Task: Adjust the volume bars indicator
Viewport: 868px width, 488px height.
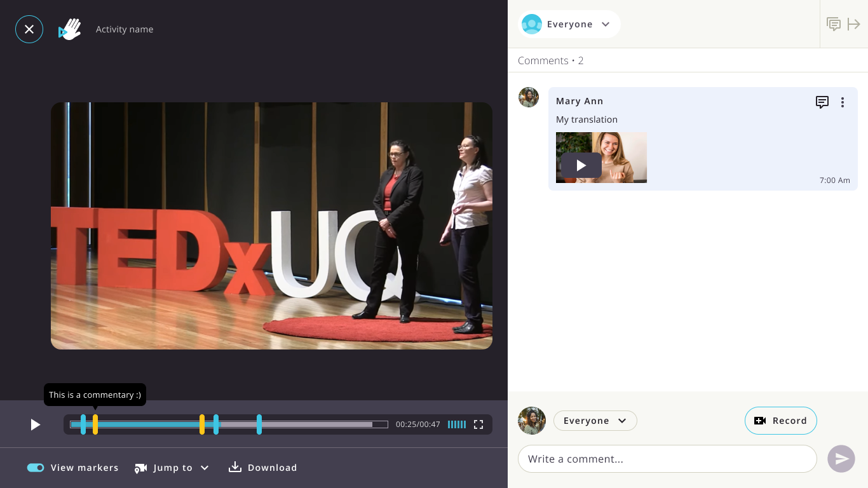Action: 457,424
